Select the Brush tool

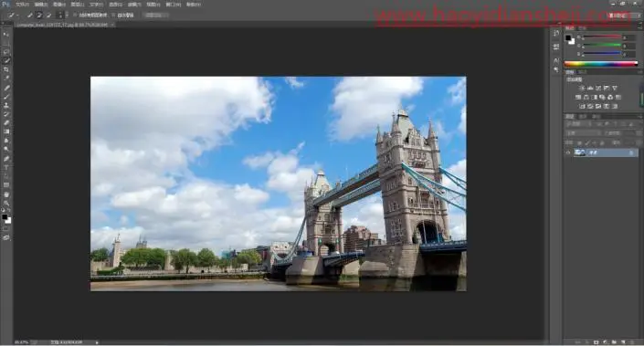(6, 97)
